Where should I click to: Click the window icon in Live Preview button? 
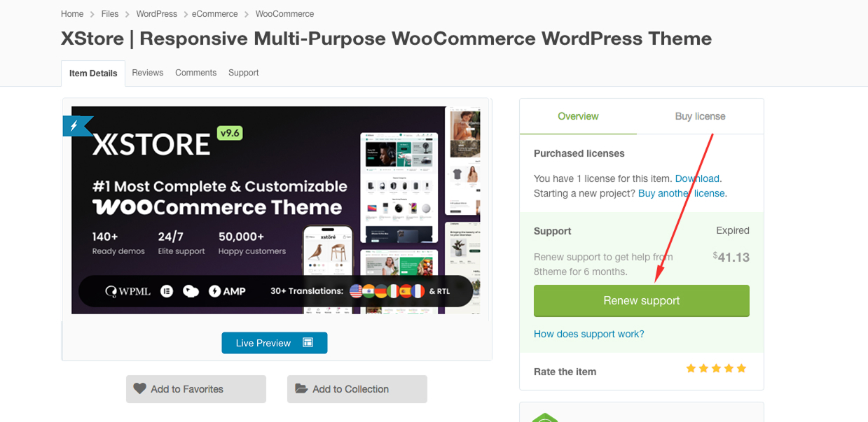(308, 343)
